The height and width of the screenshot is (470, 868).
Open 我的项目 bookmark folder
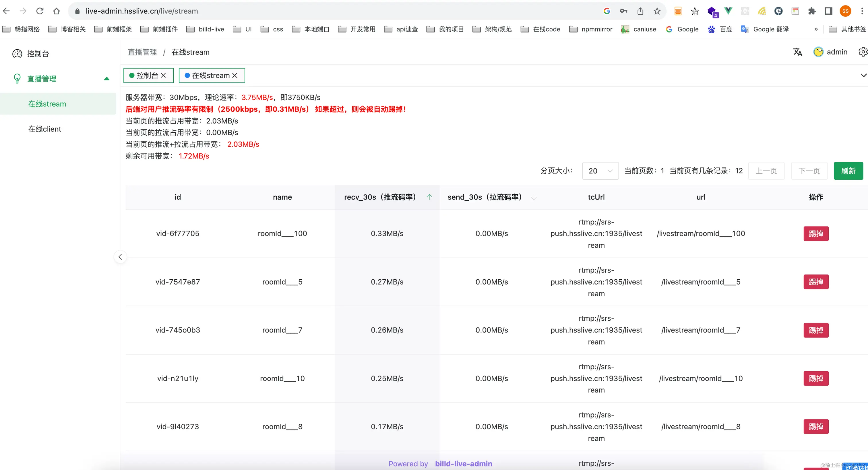click(445, 29)
